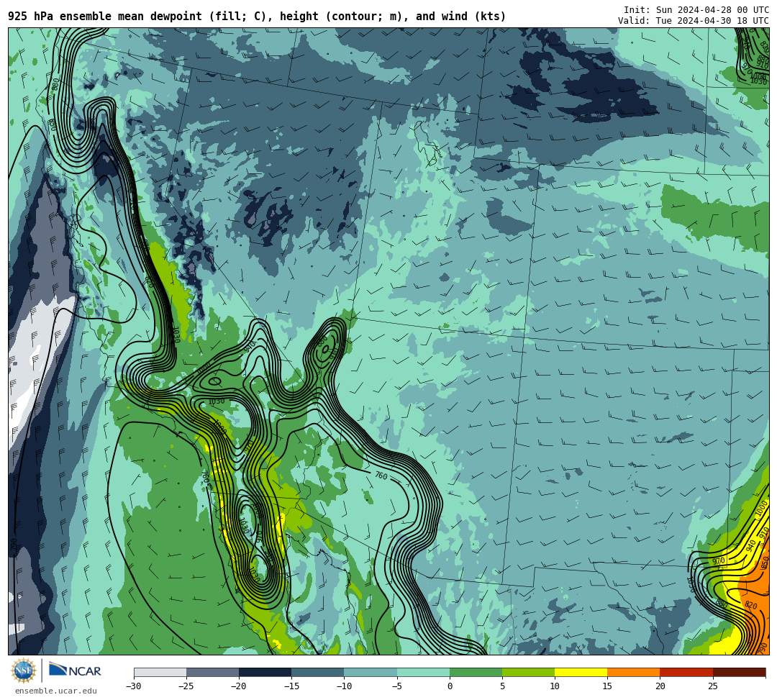Screen dimensions: 777x700
Task: Select the plot title '925 hPa ensemble mean dewpoint'
Action: [105, 17]
